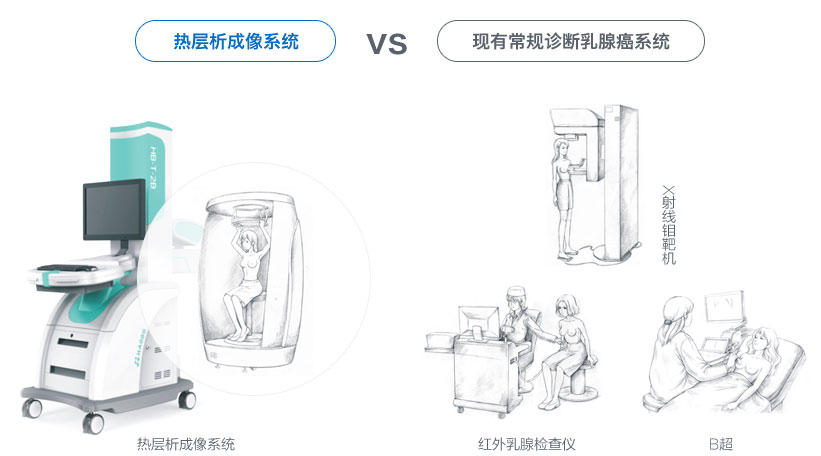This screenshot has width=821, height=456.
Task: Click the 热层析成像系统 blue pill button
Action: tap(235, 41)
